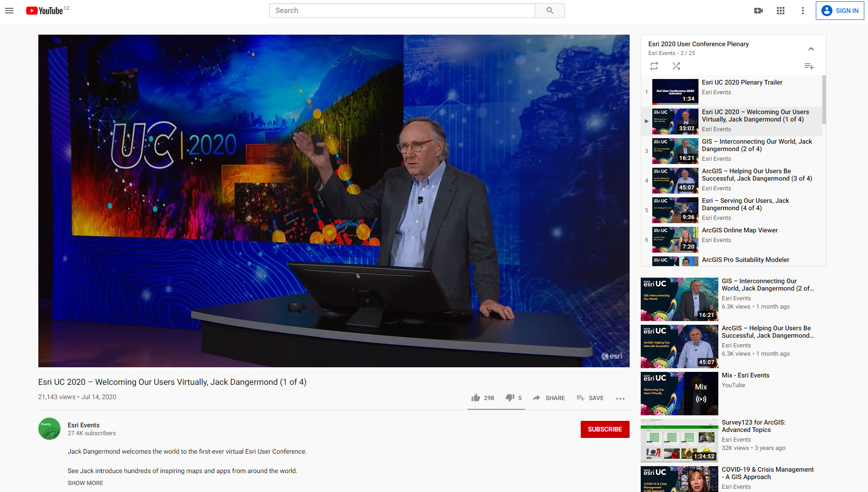Open the YouTube apps grid
This screenshot has height=492, width=868.
[781, 11]
